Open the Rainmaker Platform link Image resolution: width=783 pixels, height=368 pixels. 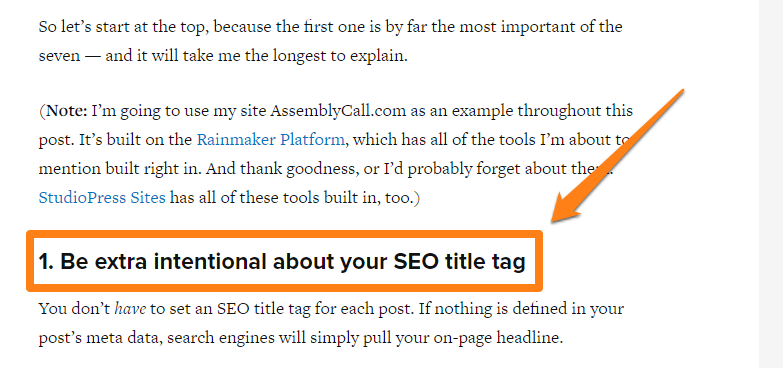[270, 139]
